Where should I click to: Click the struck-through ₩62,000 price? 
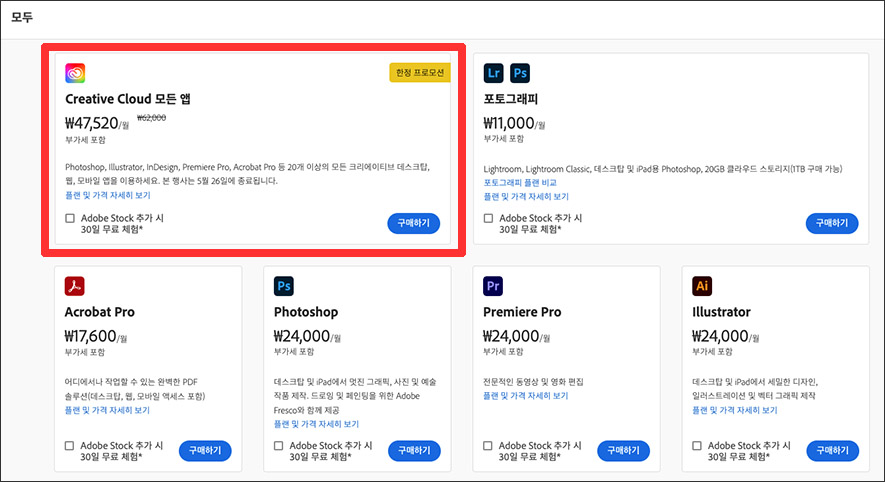151,117
